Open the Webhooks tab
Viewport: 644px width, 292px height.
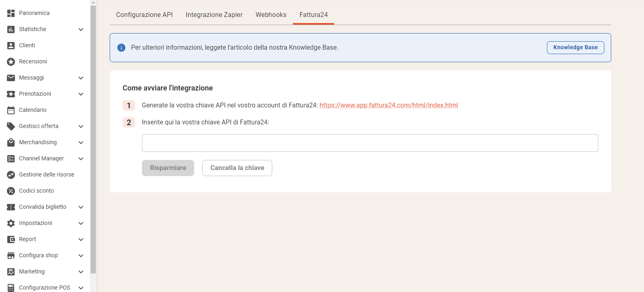(271, 15)
